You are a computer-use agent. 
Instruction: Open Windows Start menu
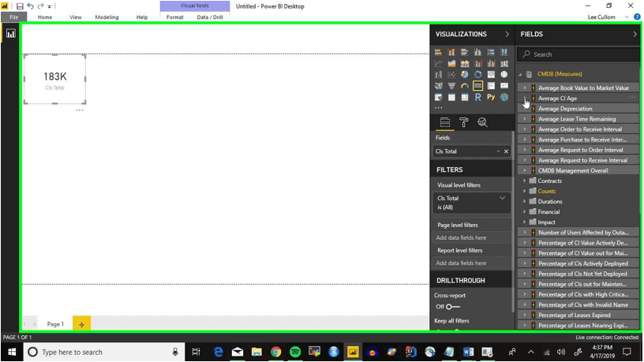[x=12, y=353]
